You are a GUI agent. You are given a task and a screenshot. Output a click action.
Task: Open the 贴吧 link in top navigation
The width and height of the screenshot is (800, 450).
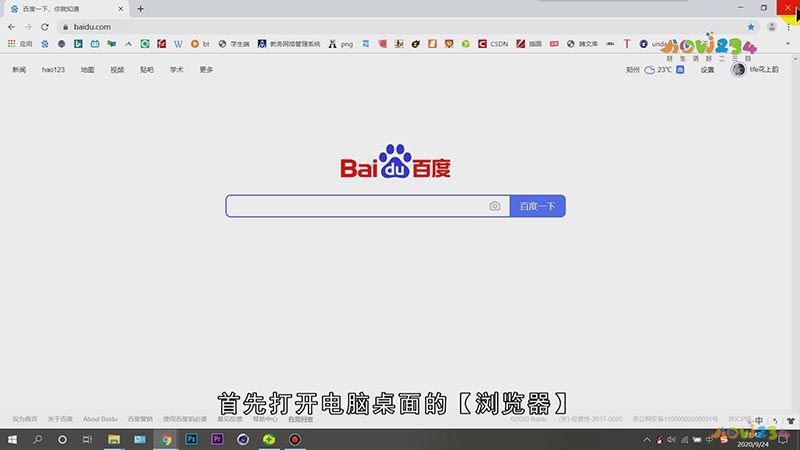pyautogui.click(x=147, y=69)
